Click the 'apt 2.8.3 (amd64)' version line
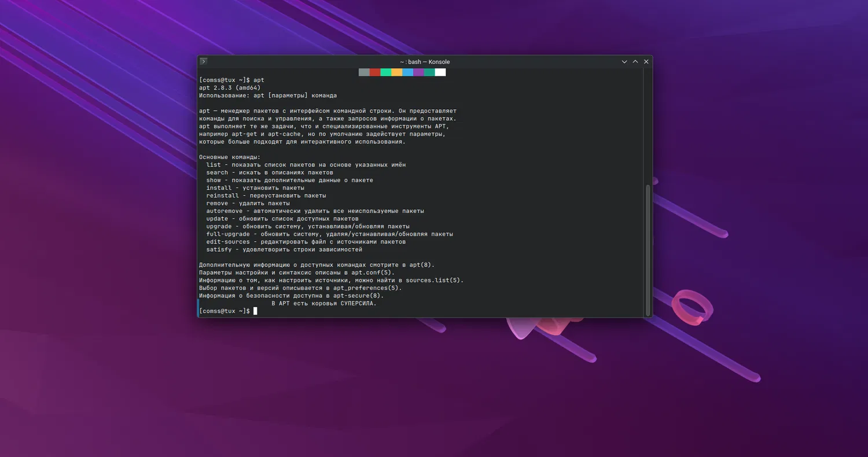 pos(230,88)
